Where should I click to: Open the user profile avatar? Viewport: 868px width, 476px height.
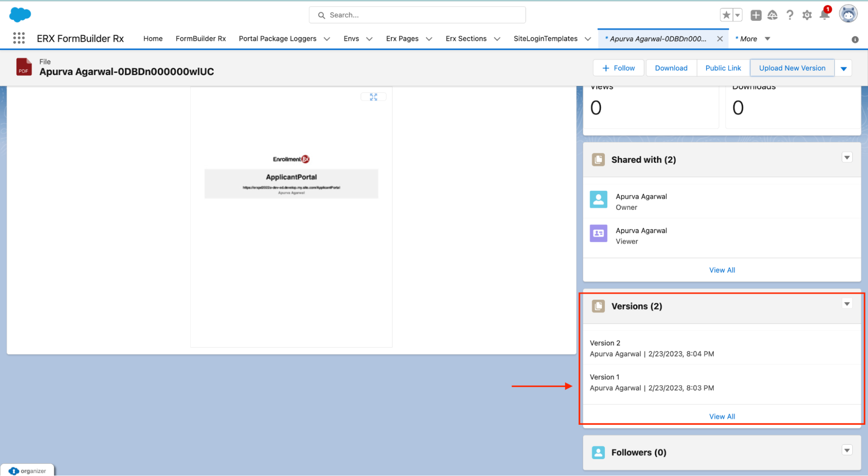[x=848, y=14]
